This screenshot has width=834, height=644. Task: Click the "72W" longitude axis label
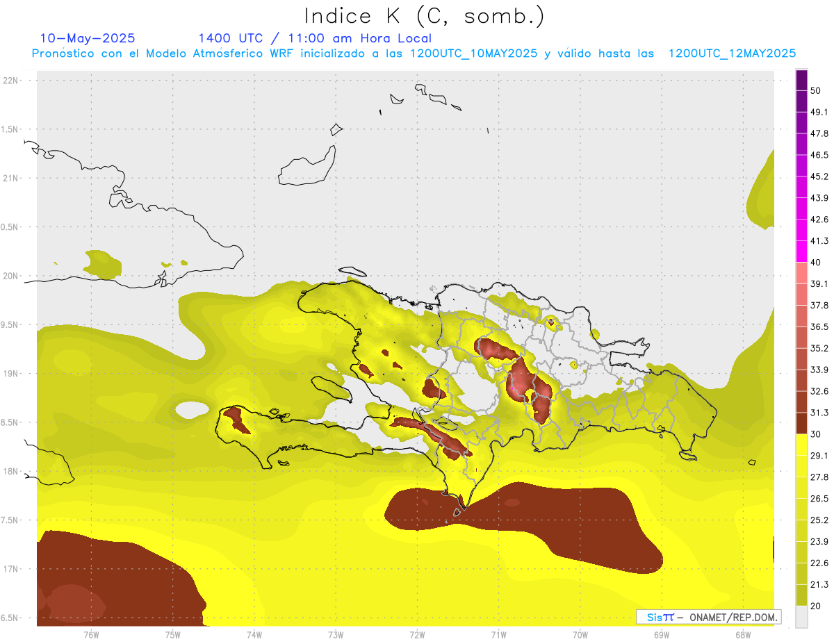(x=417, y=635)
